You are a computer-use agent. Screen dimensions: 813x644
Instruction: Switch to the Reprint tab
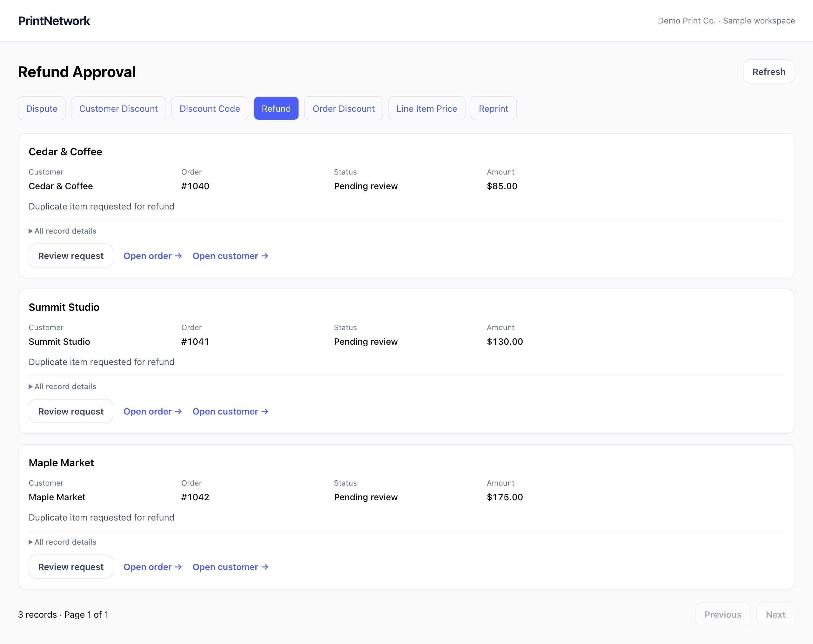pos(493,109)
